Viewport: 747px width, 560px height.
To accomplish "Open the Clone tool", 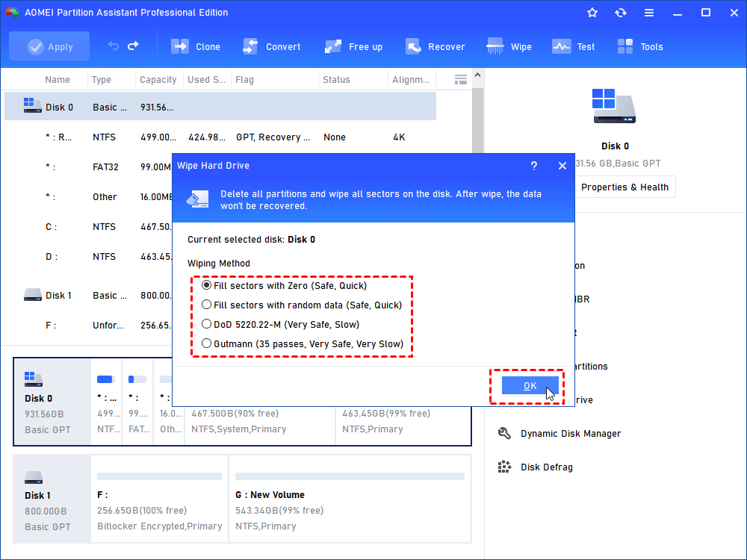I will click(196, 46).
